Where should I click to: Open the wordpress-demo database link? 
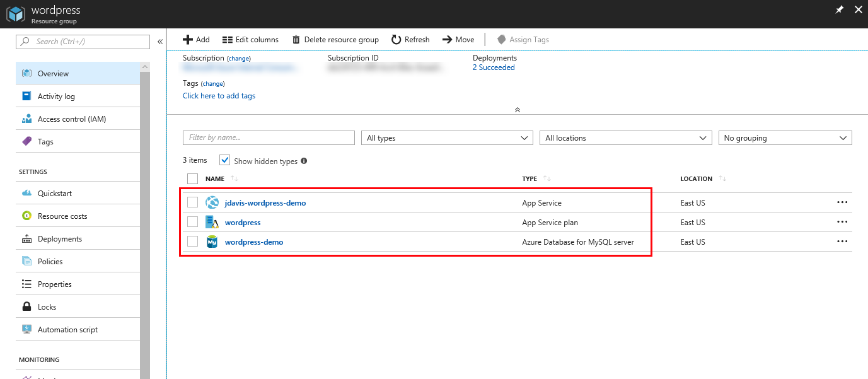click(254, 242)
